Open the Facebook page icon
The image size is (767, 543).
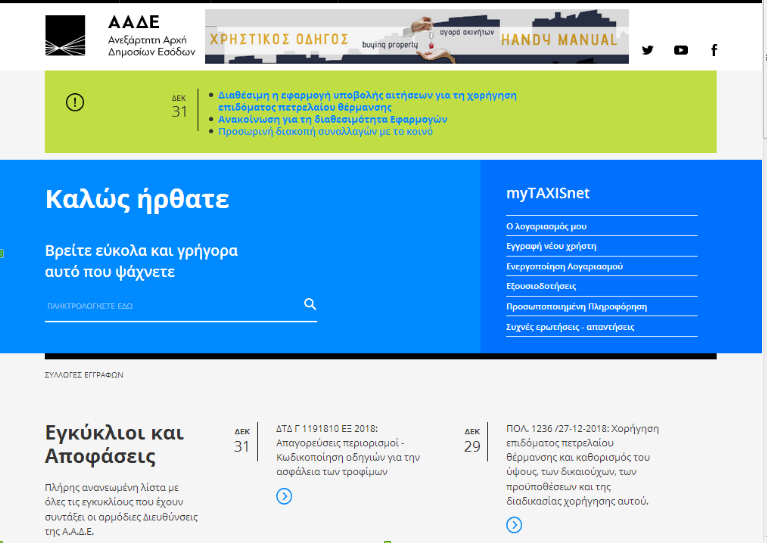pyautogui.click(x=714, y=50)
